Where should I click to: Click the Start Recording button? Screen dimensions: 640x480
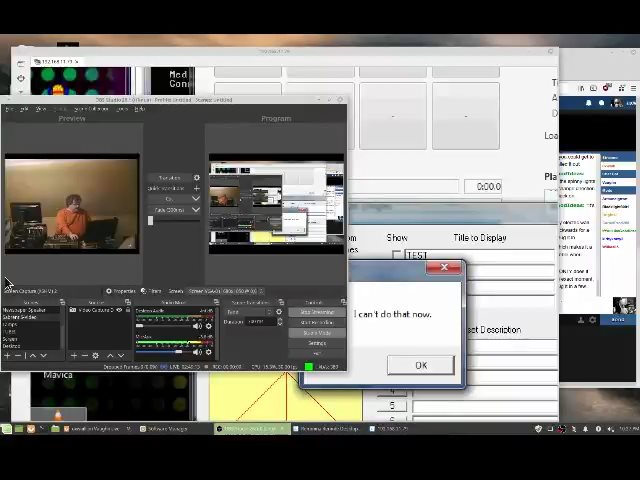(317, 322)
